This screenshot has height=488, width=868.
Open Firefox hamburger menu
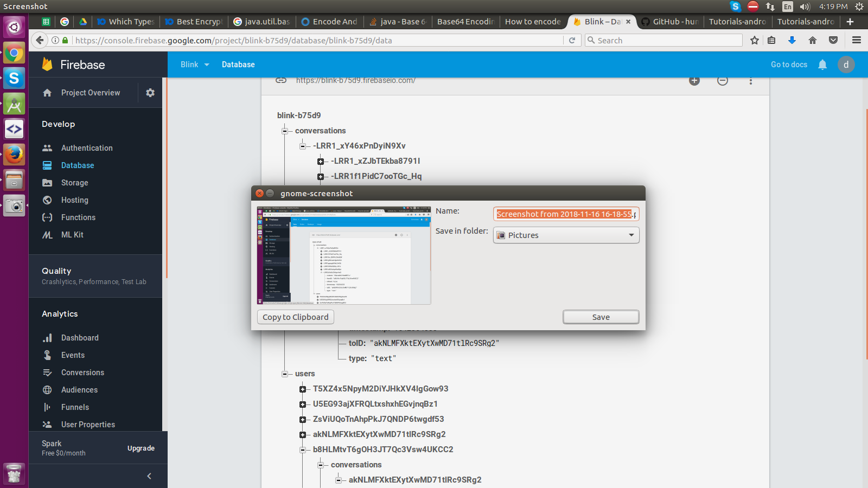pyautogui.click(x=857, y=40)
